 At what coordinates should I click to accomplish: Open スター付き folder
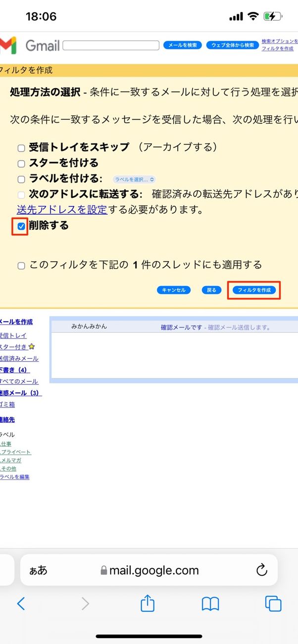tap(14, 347)
